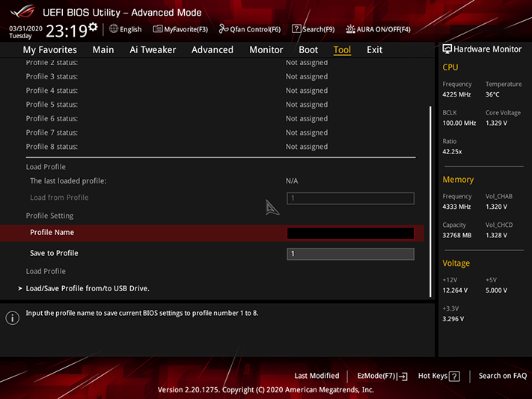Click the 4225 MHz CPU frequency value

click(456, 94)
